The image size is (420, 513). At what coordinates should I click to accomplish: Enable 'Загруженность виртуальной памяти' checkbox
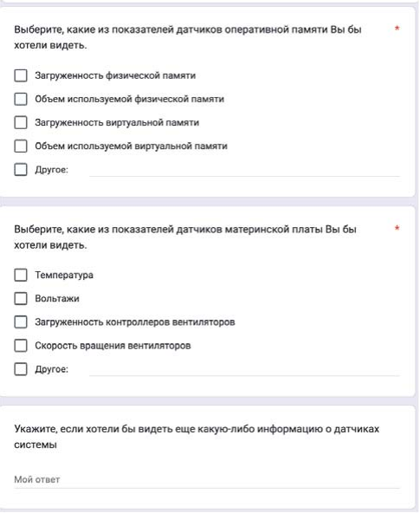pos(21,123)
